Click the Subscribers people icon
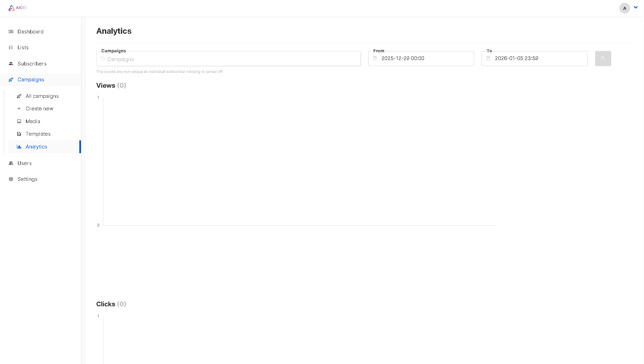This screenshot has height=364, width=644. click(11, 63)
